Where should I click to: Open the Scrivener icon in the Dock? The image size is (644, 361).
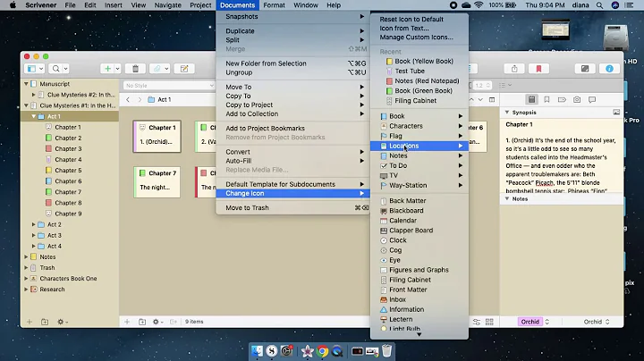point(272,351)
